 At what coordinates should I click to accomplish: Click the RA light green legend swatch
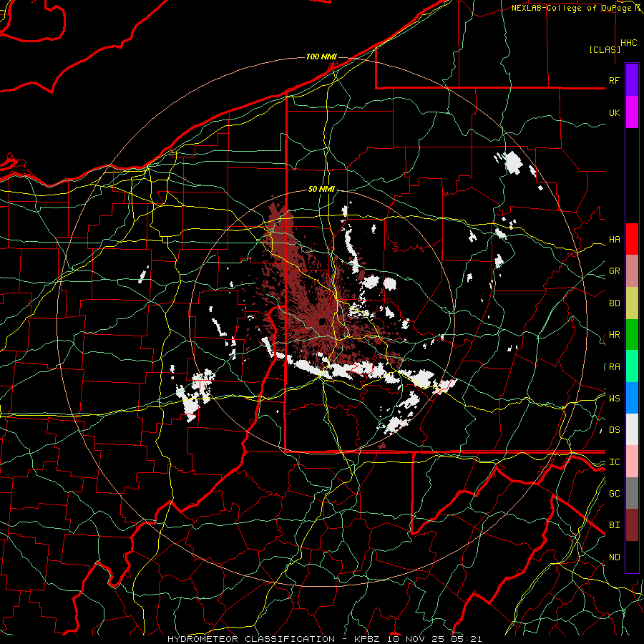coord(632,366)
